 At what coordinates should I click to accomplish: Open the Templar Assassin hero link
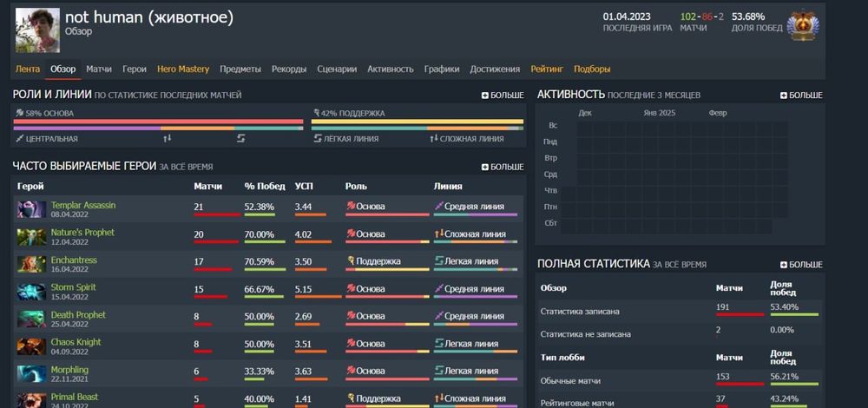(83, 205)
